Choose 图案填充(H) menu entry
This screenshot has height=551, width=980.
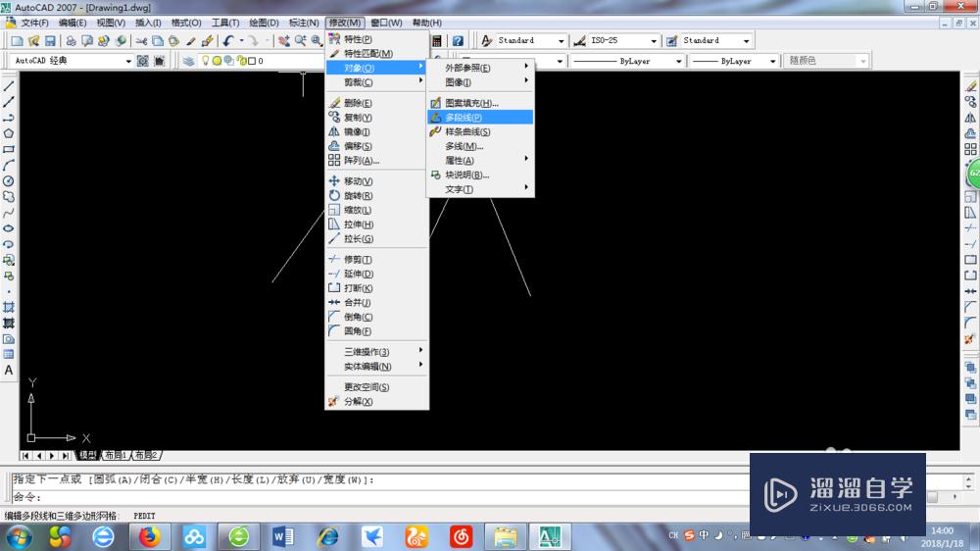coord(480,103)
